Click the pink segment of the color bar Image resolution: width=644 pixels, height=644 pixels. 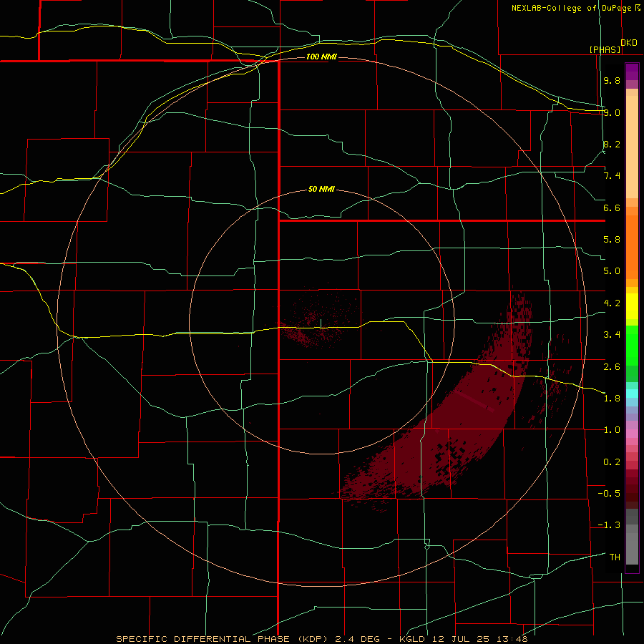click(632, 434)
